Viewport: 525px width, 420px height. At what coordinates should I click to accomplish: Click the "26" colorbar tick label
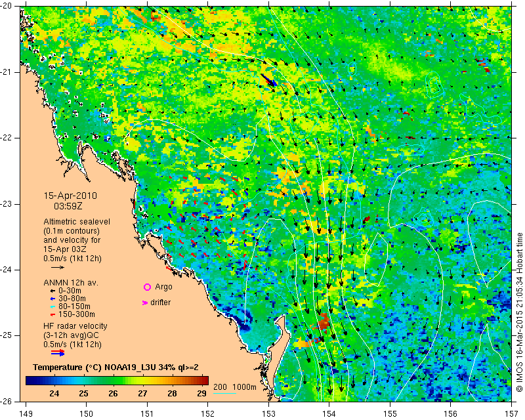113,394
